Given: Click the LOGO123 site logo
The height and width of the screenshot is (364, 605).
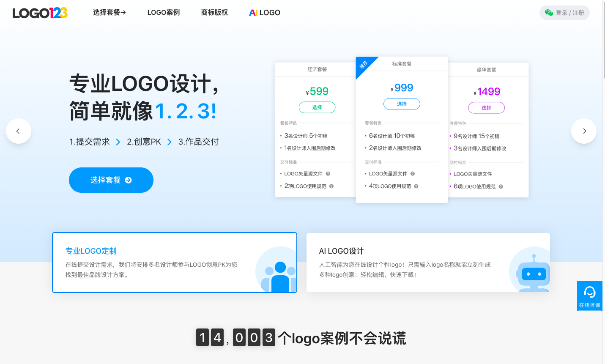Looking at the screenshot, I should click(40, 13).
